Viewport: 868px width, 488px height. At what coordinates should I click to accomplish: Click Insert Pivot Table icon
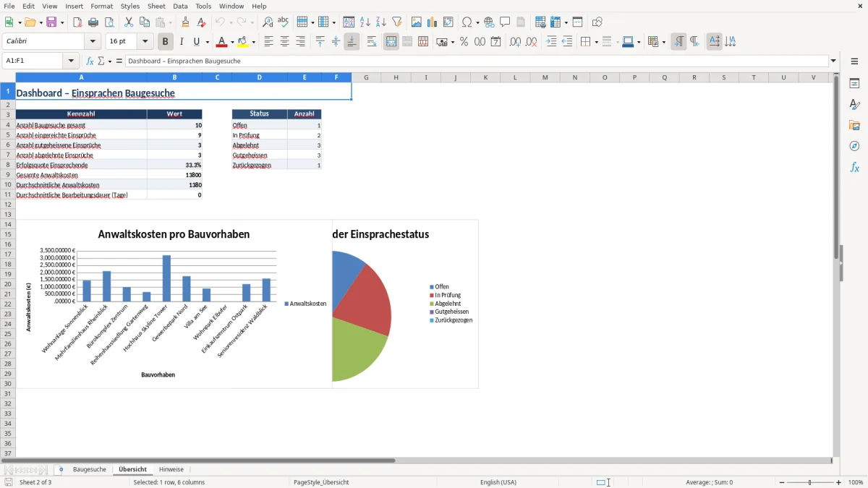[448, 22]
